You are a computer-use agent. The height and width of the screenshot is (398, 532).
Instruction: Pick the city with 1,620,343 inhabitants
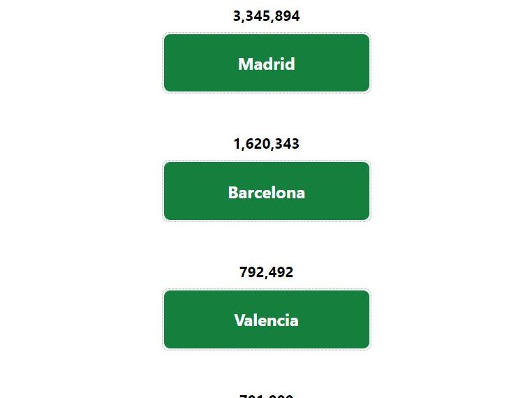(266, 191)
